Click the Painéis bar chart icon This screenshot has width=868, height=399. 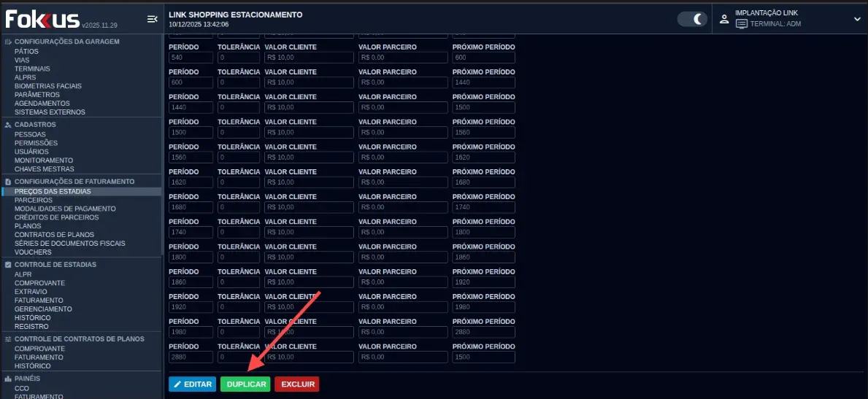click(7, 379)
